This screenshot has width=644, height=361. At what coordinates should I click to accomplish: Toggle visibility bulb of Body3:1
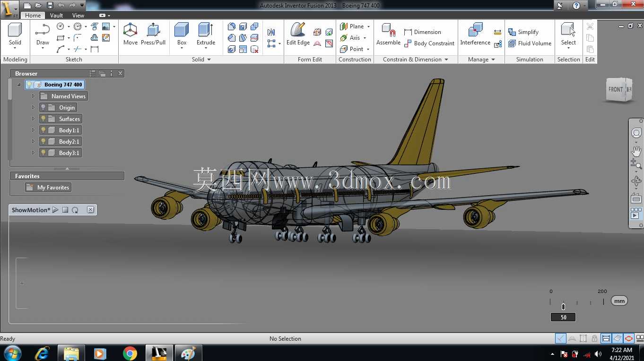(43, 153)
